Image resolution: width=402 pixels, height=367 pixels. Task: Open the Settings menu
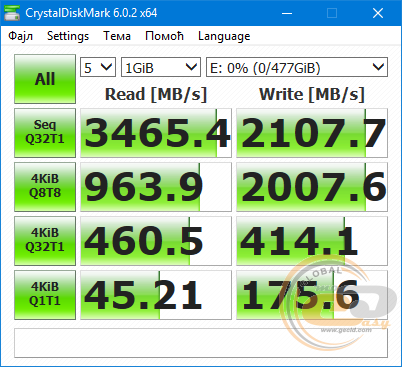pos(68,36)
